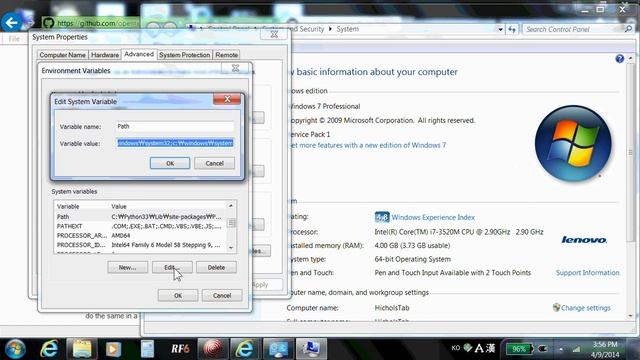Click OK in Environment Variables dialog
This screenshot has height=360, width=640.
tap(178, 295)
